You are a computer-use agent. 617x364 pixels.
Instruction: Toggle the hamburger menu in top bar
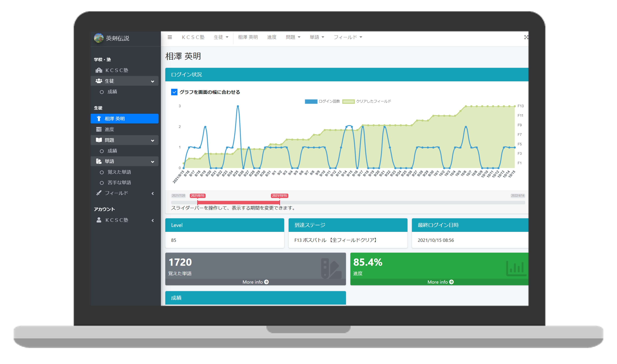tap(170, 37)
